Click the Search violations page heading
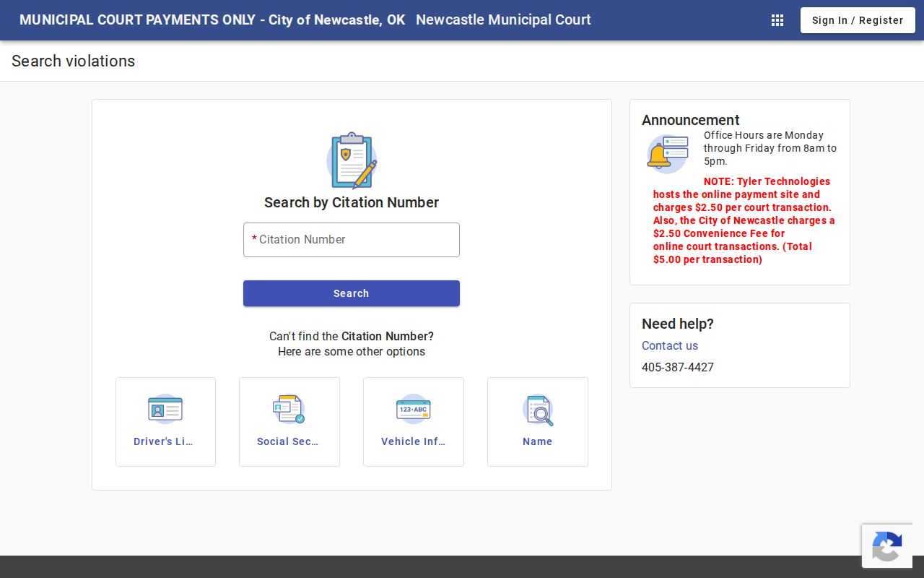Screen dimensions: 924x578 coord(74,61)
